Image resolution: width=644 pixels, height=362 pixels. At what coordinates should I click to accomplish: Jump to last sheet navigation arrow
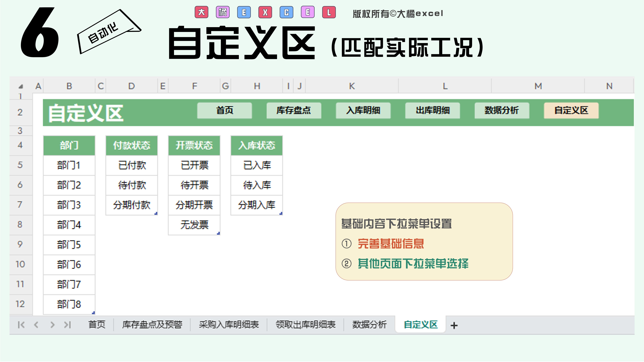(67, 325)
